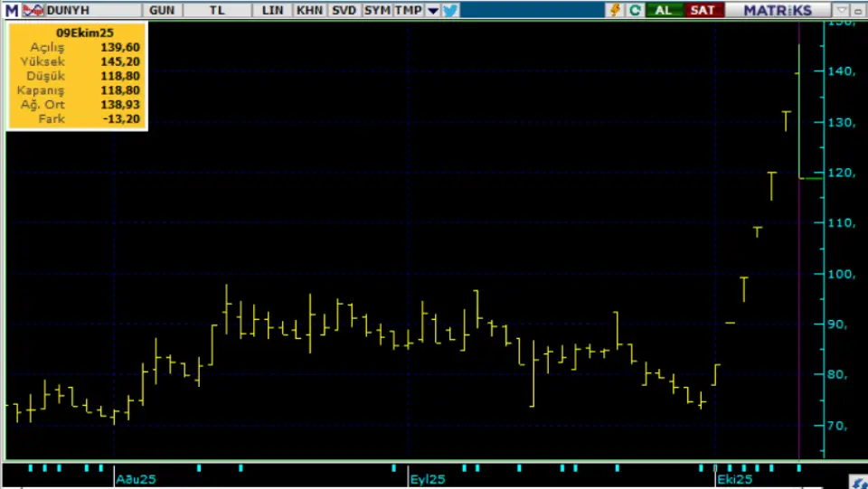This screenshot has height=489, width=868.
Task: Expand the dropdown arrow after TMP
Action: [x=432, y=10]
